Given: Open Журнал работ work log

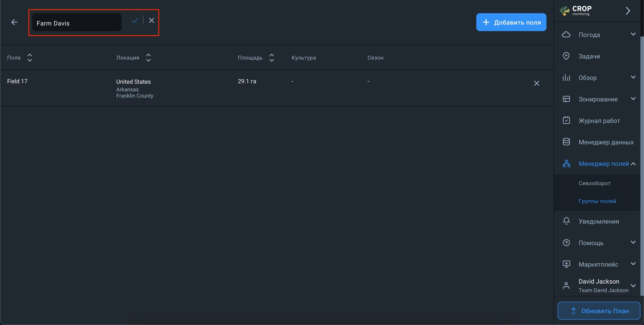Looking at the screenshot, I should click(599, 121).
